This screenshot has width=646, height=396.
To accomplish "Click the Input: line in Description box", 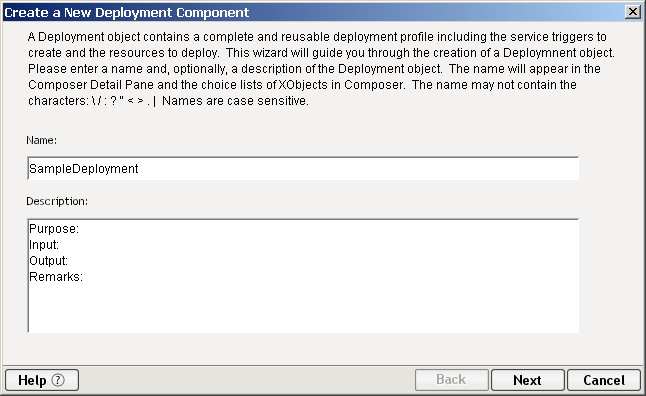I will point(44,245).
